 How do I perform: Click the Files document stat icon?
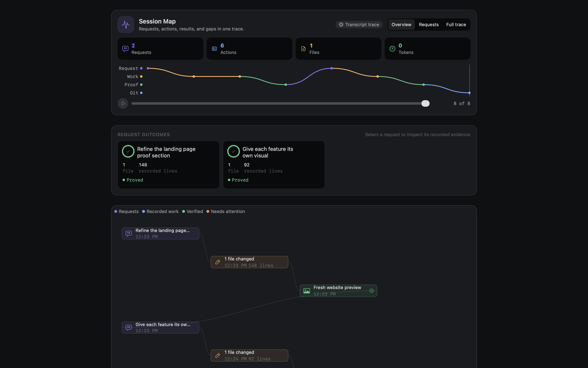pos(303,49)
